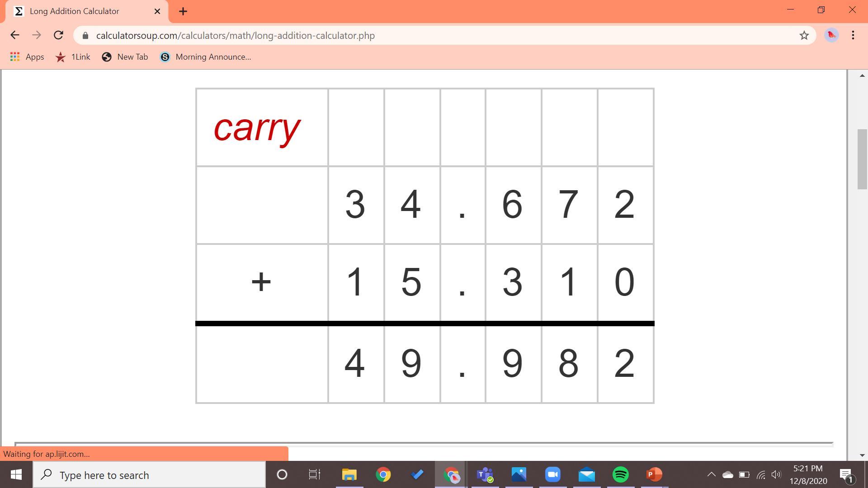Open Chrome three-dot menu
This screenshot has width=868, height=488.
point(853,35)
